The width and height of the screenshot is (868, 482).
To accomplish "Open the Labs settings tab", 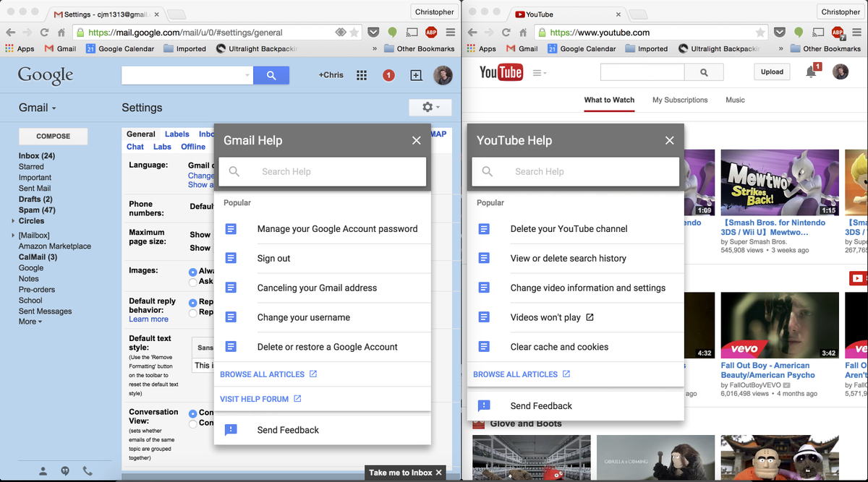I will pyautogui.click(x=162, y=147).
